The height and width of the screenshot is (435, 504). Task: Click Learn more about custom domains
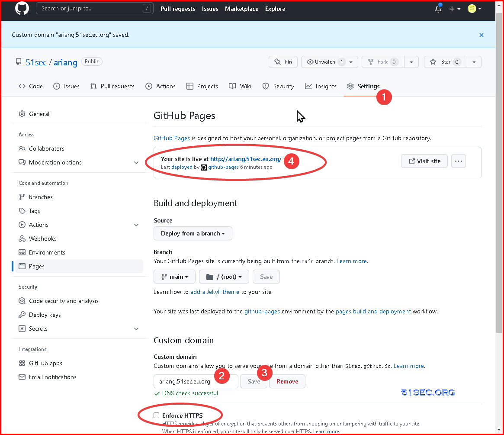click(x=409, y=366)
